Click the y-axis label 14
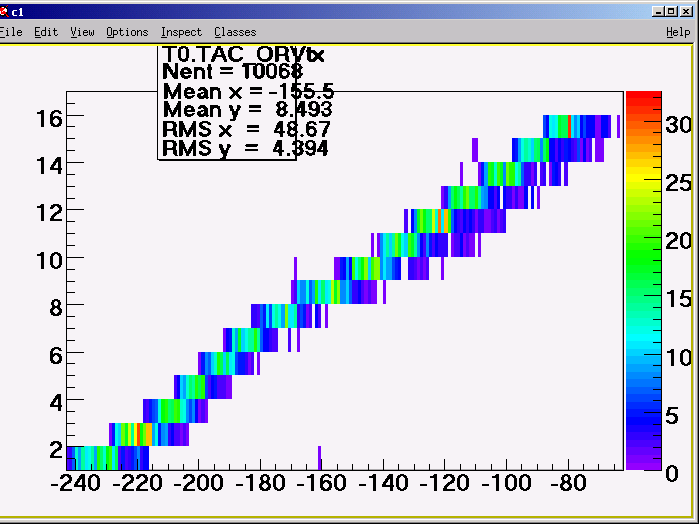Screen dimensions: 699x524 coord(49,166)
